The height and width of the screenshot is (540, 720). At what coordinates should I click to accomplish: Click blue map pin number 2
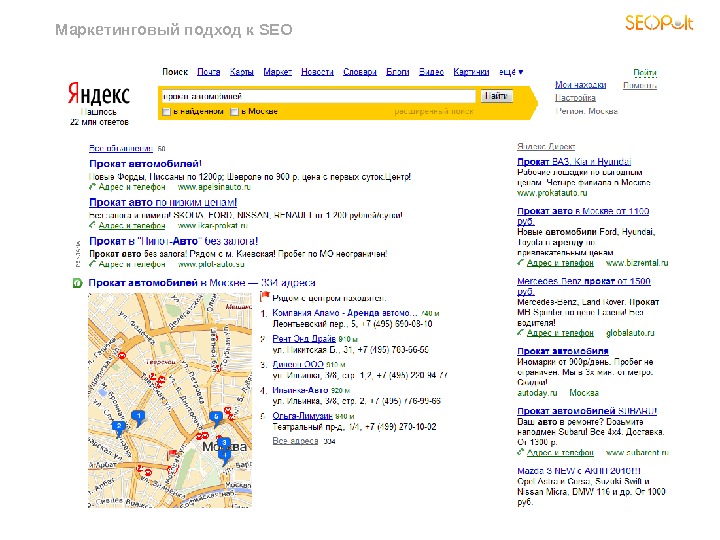tap(118, 427)
